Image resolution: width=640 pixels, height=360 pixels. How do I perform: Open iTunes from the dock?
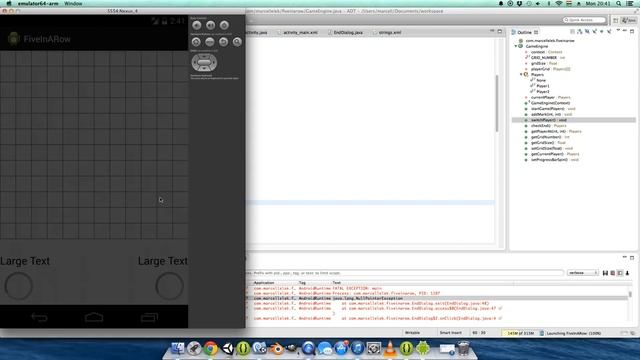[x=358, y=348]
